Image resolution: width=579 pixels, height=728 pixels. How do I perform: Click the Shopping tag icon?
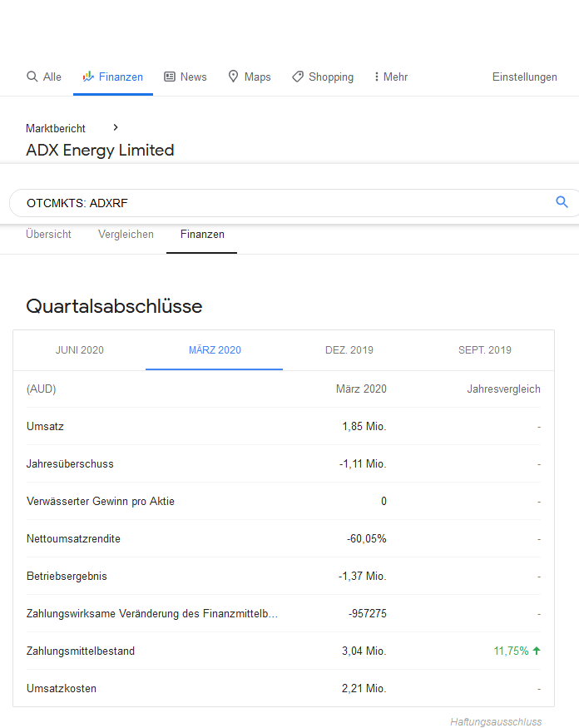pyautogui.click(x=298, y=77)
